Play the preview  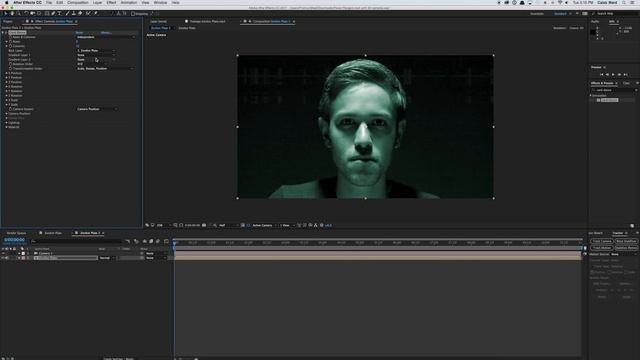coord(613,75)
